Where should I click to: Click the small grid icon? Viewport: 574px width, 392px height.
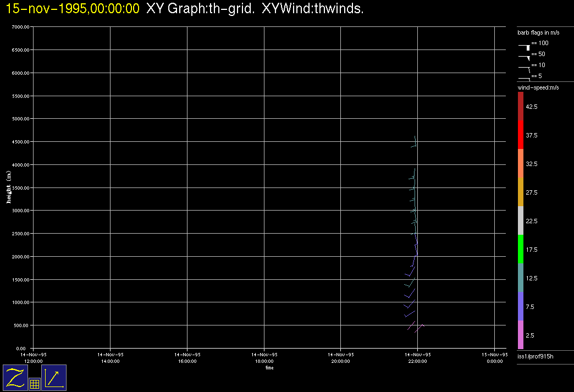[34, 384]
